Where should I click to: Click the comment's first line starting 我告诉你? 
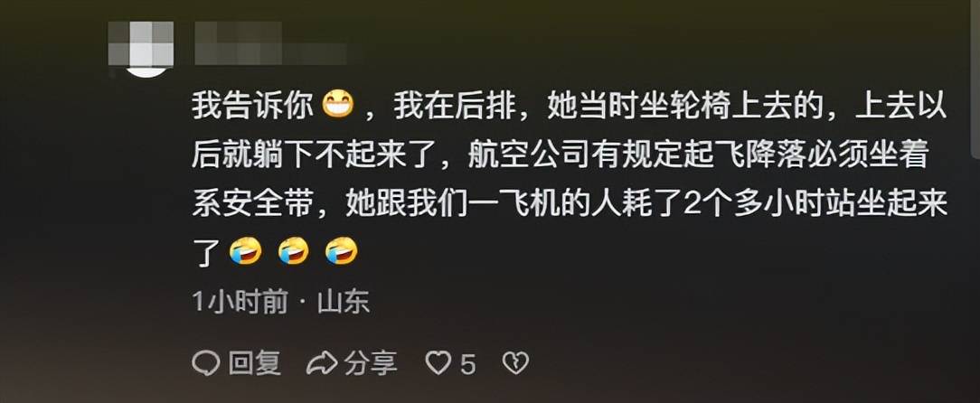[x=570, y=108]
